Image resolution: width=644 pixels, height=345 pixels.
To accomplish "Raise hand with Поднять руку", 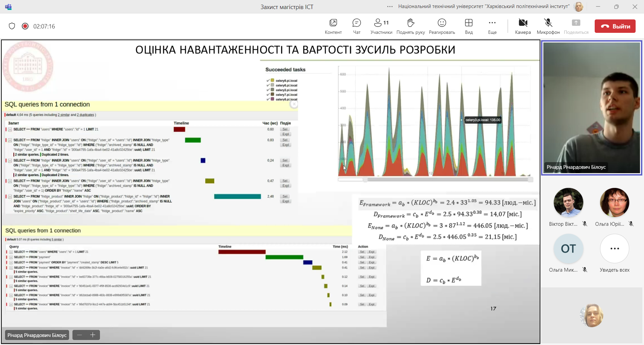I will pyautogui.click(x=411, y=26).
